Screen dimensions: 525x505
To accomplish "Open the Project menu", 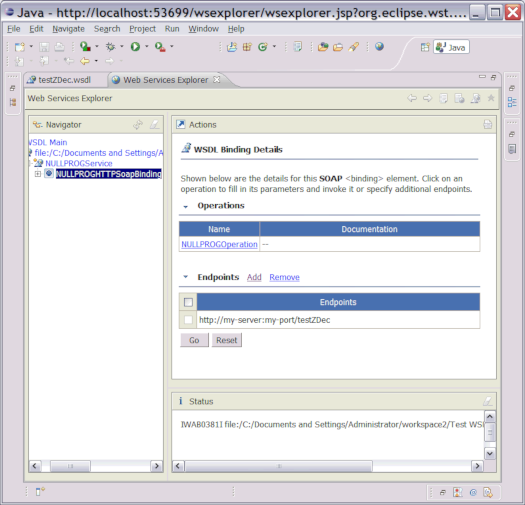I will pyautogui.click(x=142, y=29).
